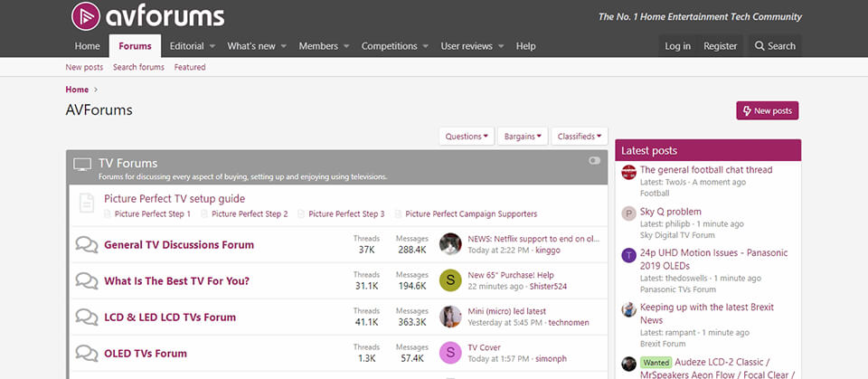Click the Home breadcrumb link

pos(77,90)
